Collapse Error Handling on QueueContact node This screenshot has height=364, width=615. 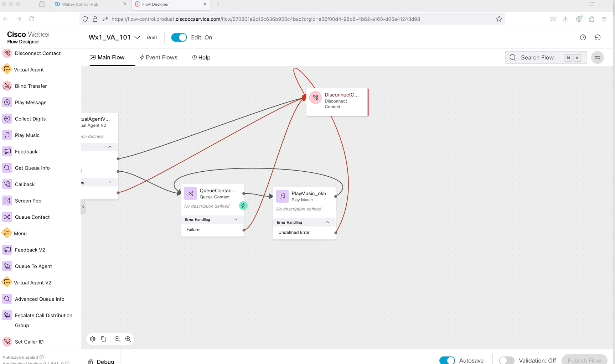[x=236, y=219]
